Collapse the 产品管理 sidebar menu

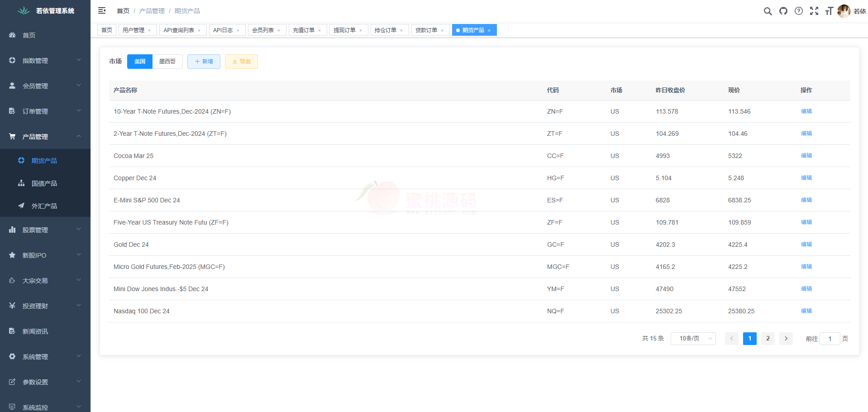(45, 136)
